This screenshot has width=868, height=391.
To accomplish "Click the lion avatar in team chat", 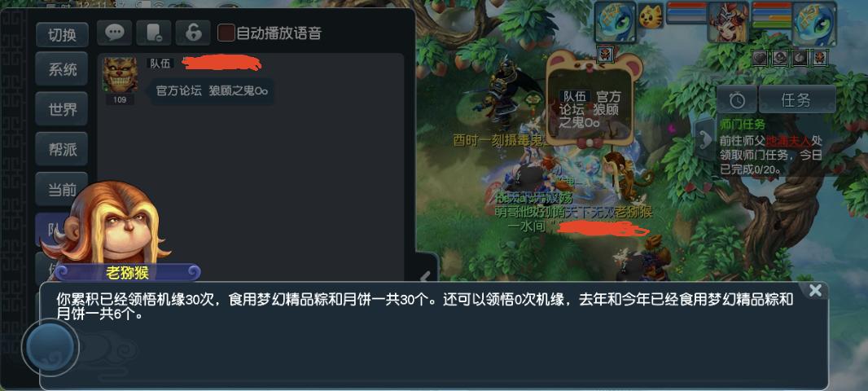I will (120, 75).
